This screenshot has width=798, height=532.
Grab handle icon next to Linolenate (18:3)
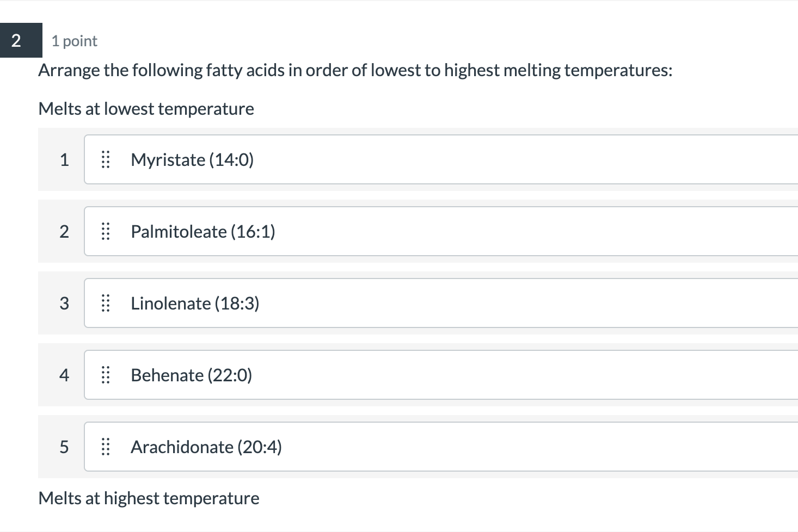(x=106, y=304)
